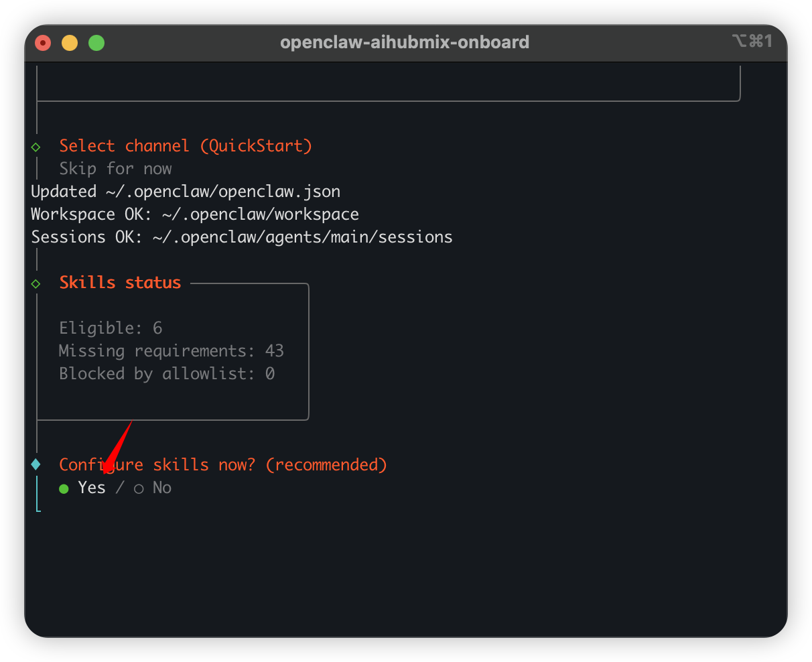Click the Configure skills now? prompt
The width and height of the screenshot is (812, 662).
click(223, 464)
